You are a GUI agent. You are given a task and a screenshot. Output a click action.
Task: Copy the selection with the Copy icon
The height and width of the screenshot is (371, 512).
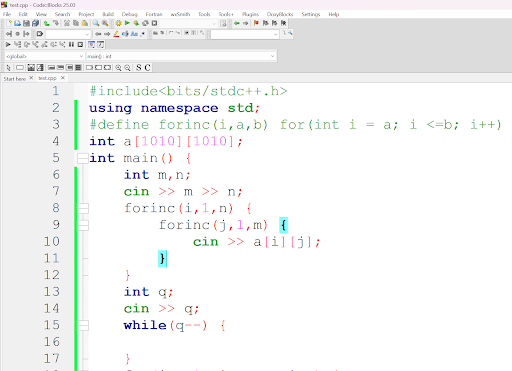(76, 23)
